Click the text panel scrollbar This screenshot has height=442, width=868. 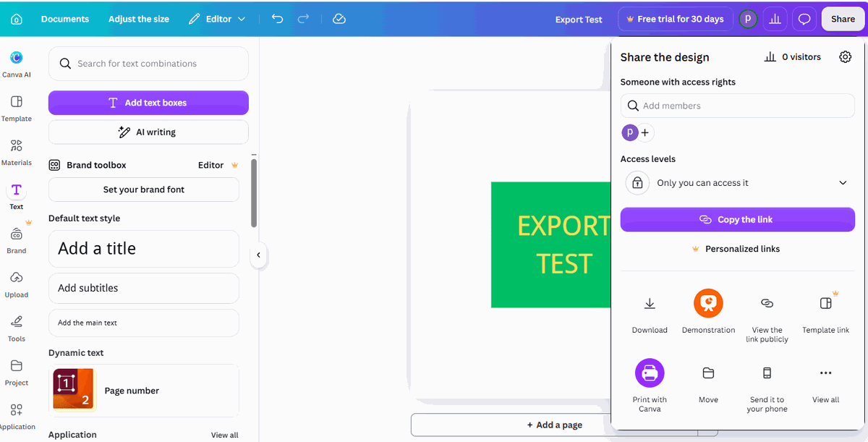pos(254,192)
